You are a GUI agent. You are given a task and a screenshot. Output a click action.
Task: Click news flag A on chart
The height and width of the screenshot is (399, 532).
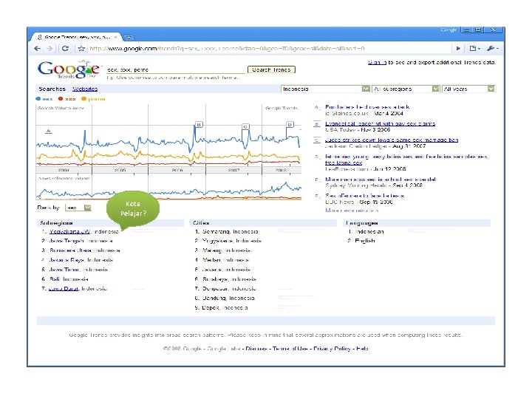tap(49, 131)
